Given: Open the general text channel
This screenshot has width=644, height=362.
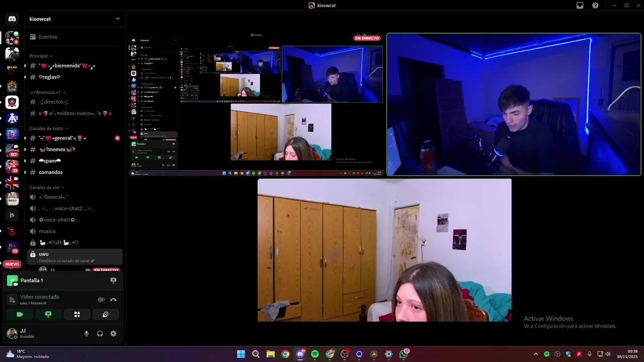Looking at the screenshot, I should 75,138.
